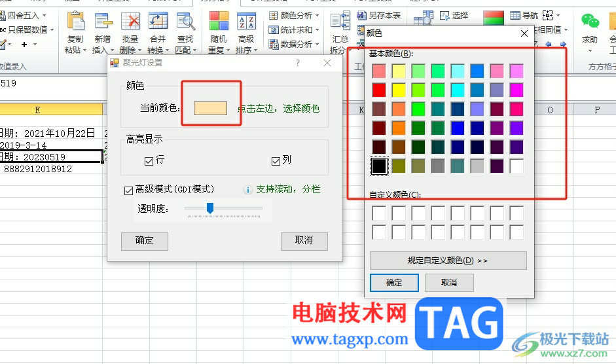
Task: Click cell containing 2019-3-14
Action: [51, 145]
